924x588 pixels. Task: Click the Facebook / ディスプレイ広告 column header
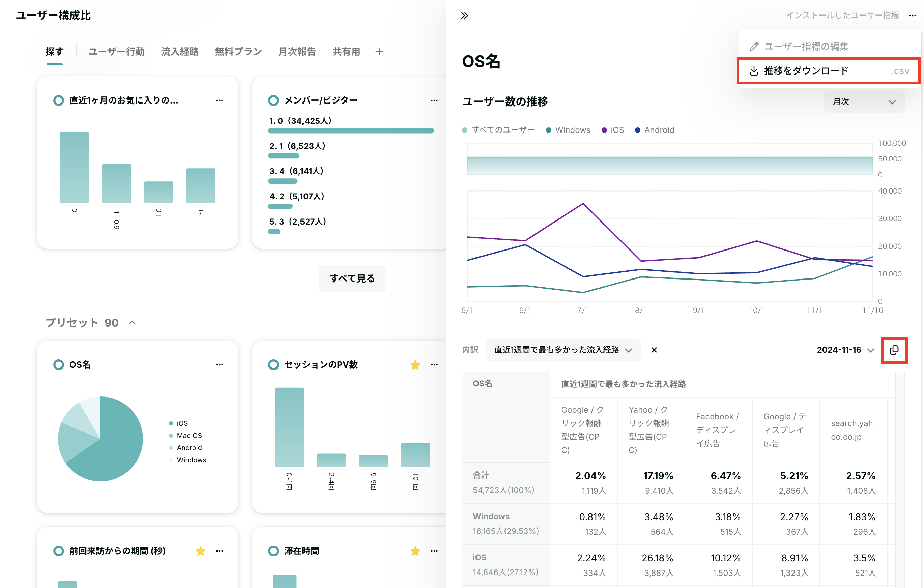[718, 430]
